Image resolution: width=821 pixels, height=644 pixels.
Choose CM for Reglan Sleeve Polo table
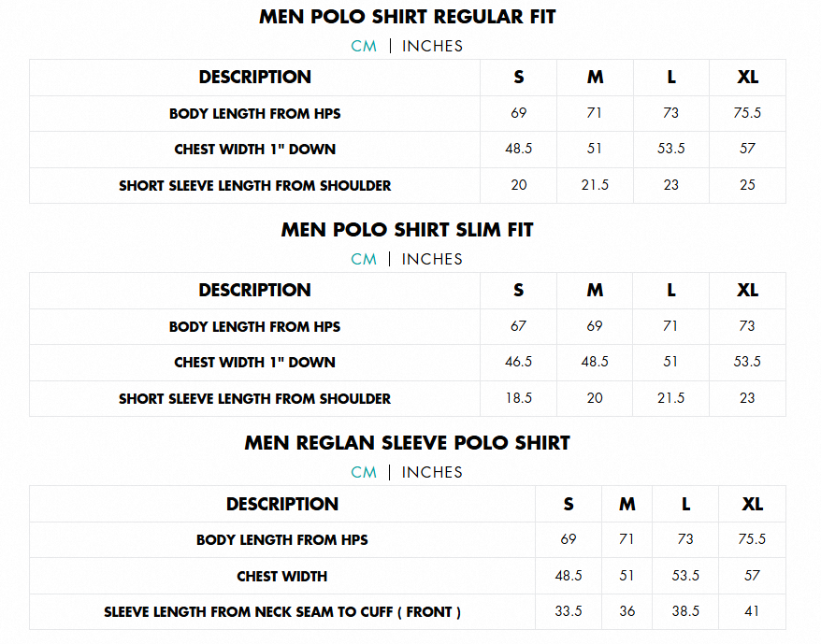364,472
